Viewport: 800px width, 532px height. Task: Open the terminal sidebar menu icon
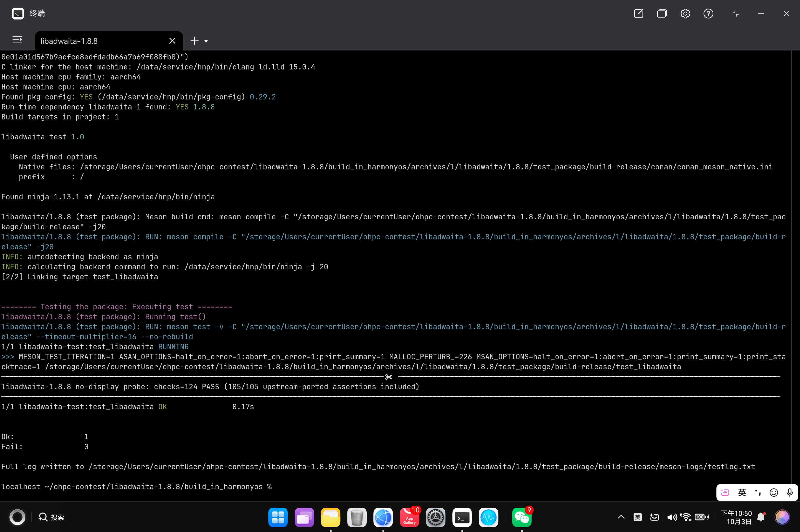[x=17, y=40]
